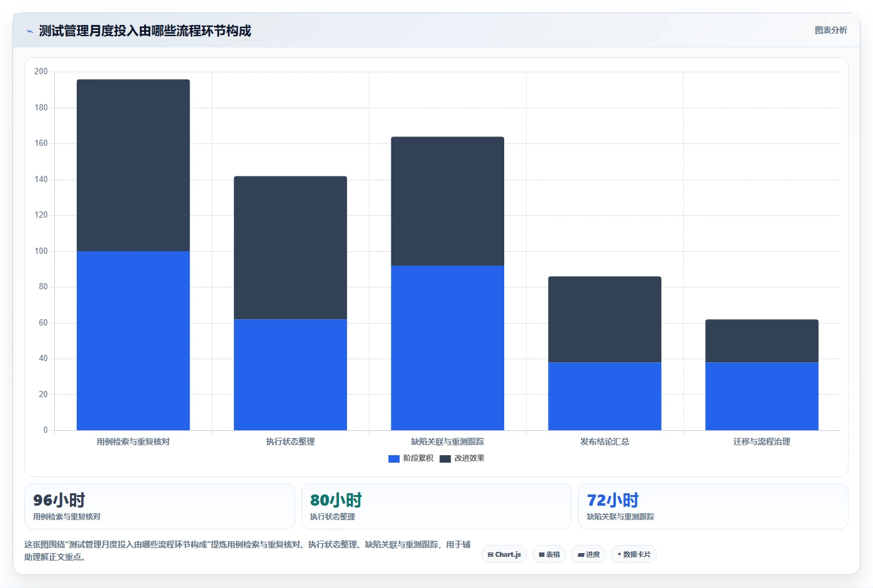The height and width of the screenshot is (588, 873).
Task: Click the 用例检索与重复核对 x-axis label
Action: (x=133, y=441)
